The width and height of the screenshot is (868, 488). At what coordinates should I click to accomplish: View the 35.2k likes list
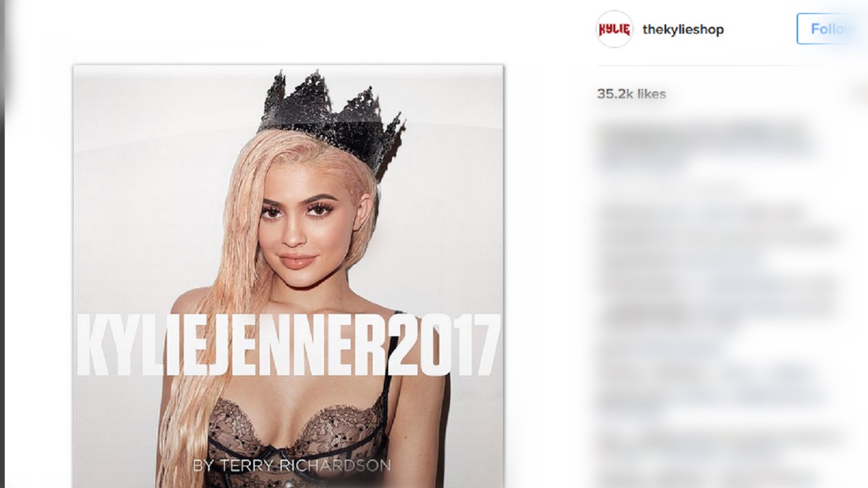[631, 94]
